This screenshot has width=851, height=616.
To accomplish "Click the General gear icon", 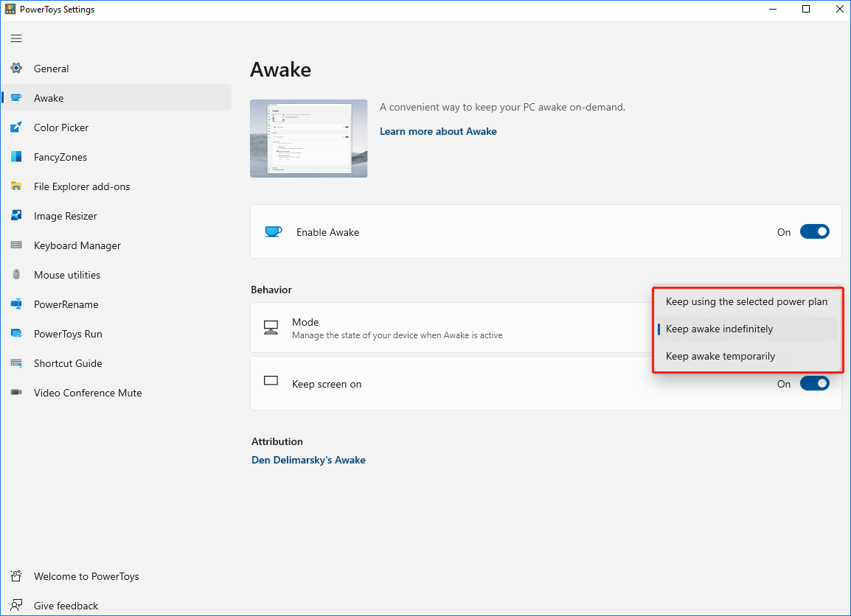I will (x=16, y=69).
